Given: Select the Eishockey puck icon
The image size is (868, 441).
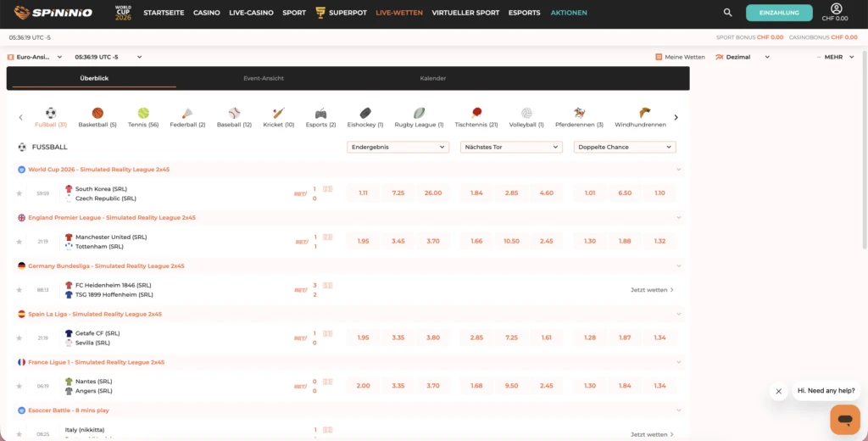Looking at the screenshot, I should coord(365,113).
